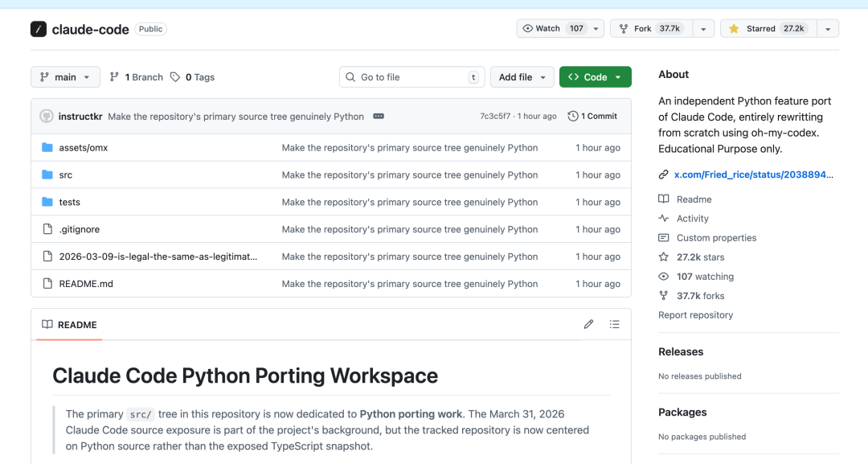Image resolution: width=868 pixels, height=464 pixels.
Task: Click the Activity pulse icon
Action: pyautogui.click(x=663, y=218)
